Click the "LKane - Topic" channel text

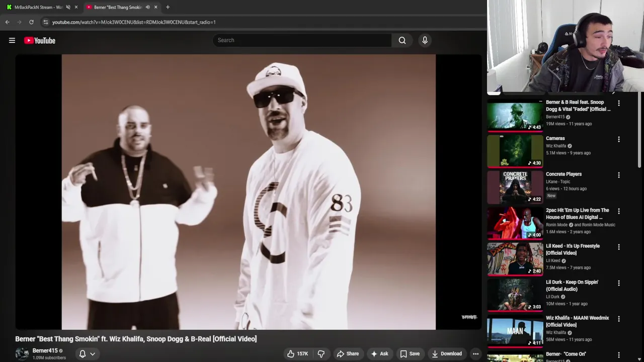click(x=558, y=182)
